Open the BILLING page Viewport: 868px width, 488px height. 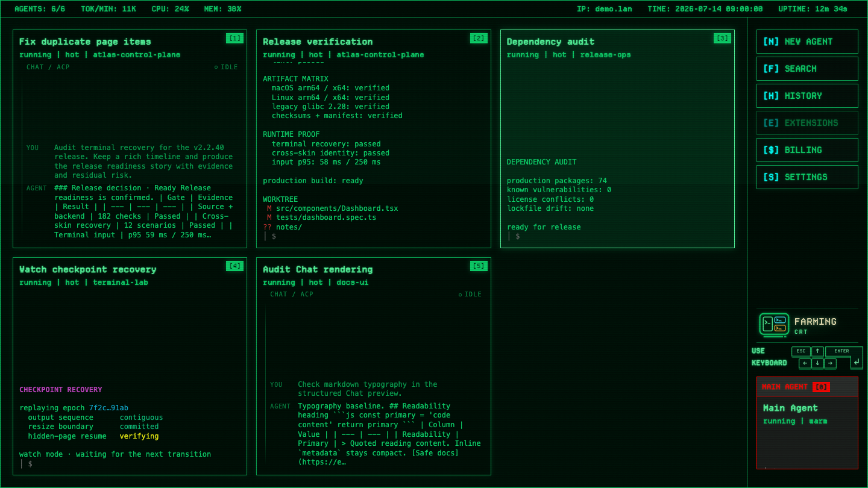(x=807, y=150)
